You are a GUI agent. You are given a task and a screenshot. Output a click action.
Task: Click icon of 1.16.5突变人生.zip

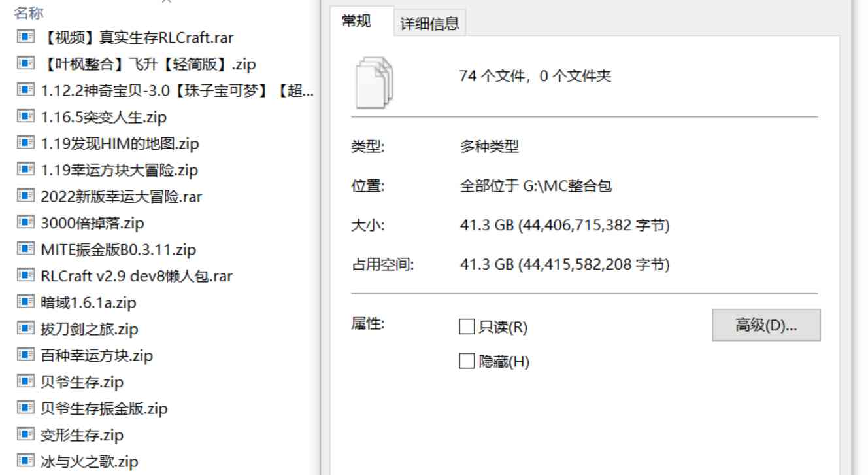coord(25,116)
